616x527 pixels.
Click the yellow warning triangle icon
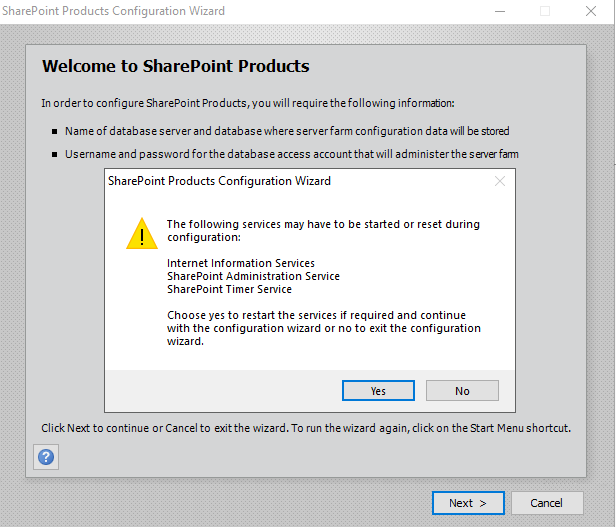(x=142, y=233)
